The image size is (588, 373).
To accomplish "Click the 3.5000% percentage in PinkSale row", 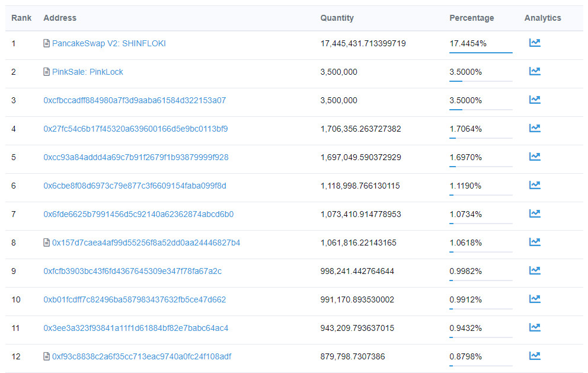I will tap(466, 72).
